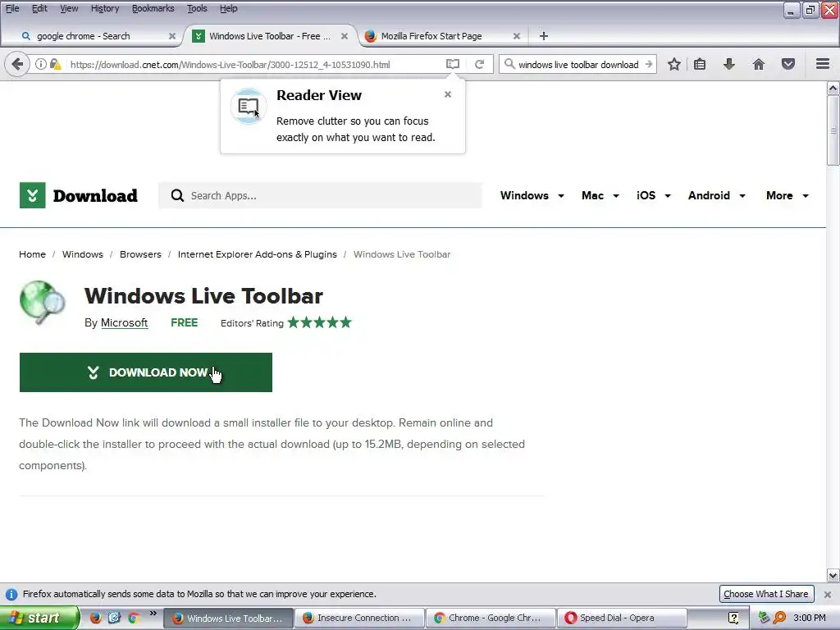Viewport: 840px width, 630px height.
Task: Open a new tab with plus button
Action: 544,36
